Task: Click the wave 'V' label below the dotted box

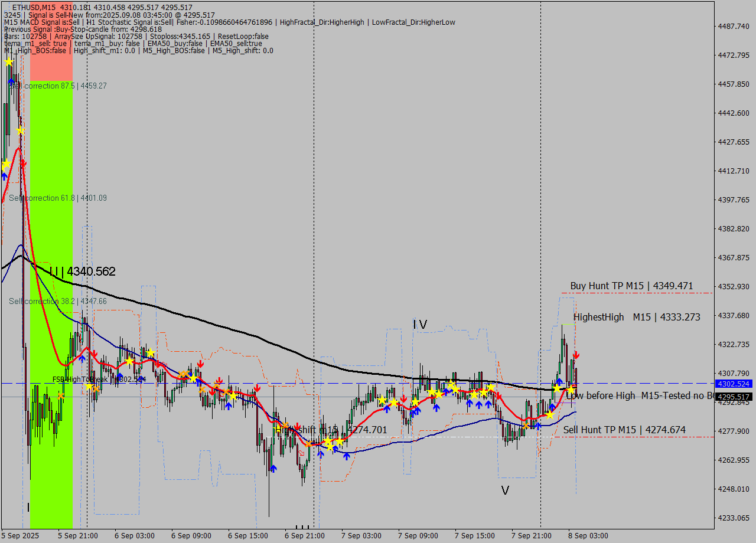Action: [505, 490]
